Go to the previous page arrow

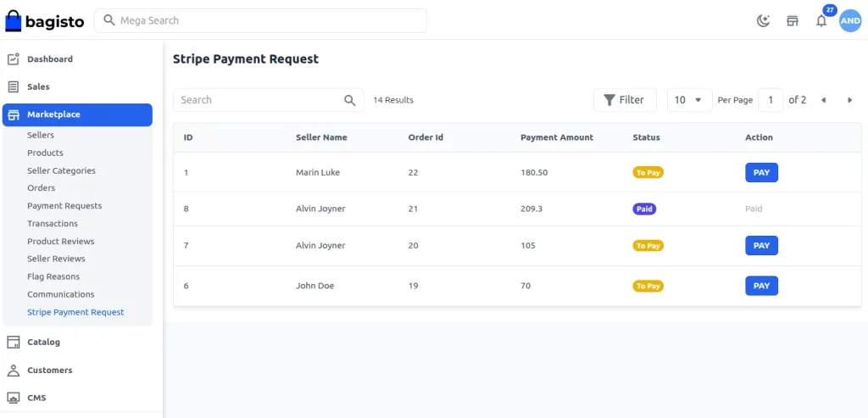click(823, 100)
